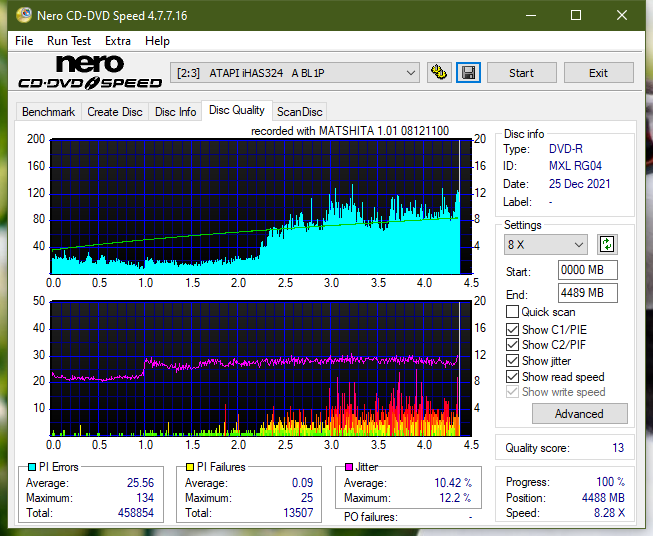Click the Jitter average 10.42 % value

(x=453, y=483)
